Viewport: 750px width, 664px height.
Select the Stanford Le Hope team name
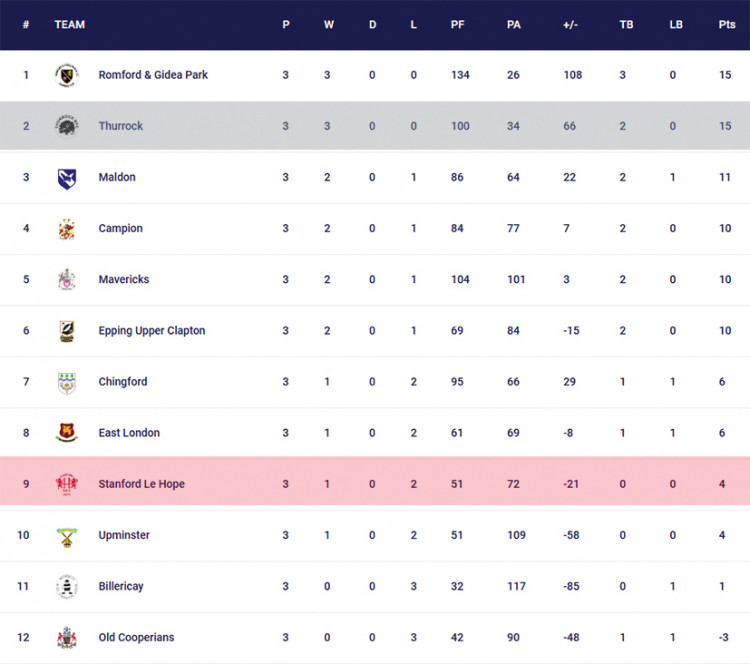tap(141, 484)
